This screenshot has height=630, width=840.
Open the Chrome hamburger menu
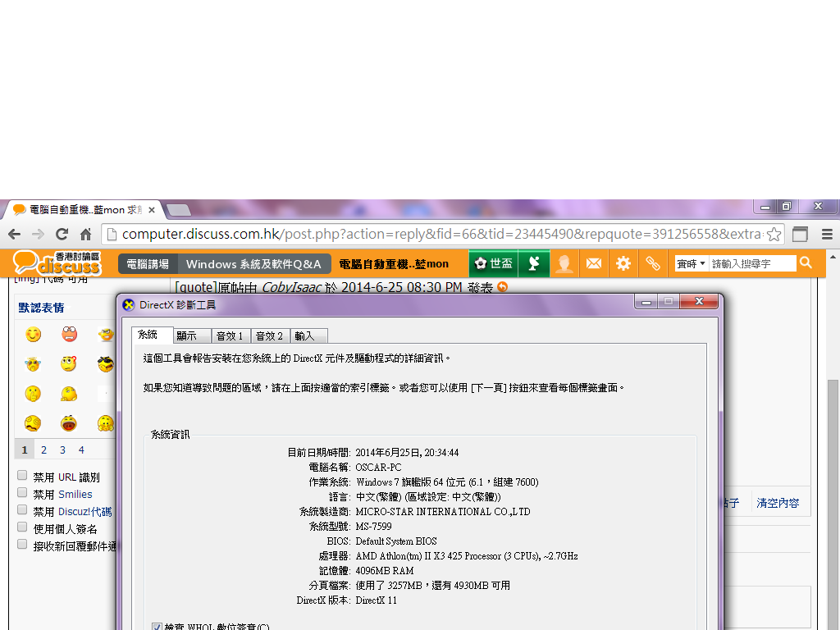pyautogui.click(x=827, y=234)
